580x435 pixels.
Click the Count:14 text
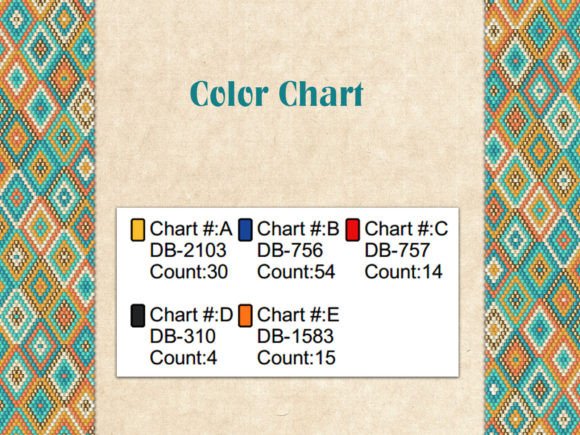click(404, 272)
